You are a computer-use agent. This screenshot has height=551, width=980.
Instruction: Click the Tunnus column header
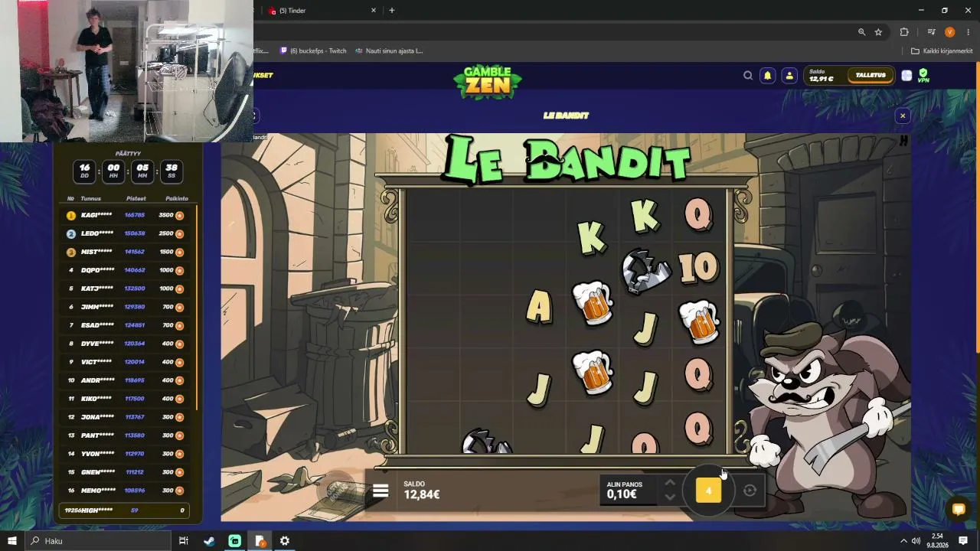(x=91, y=198)
